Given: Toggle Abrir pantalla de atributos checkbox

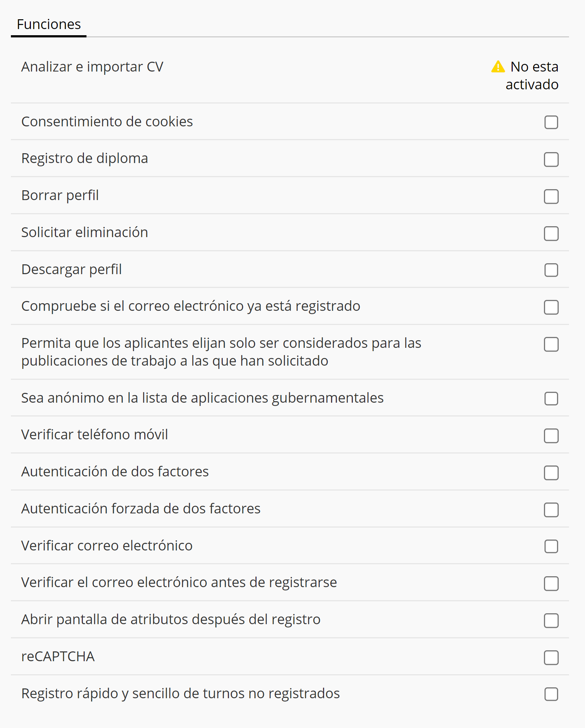Looking at the screenshot, I should 551,621.
